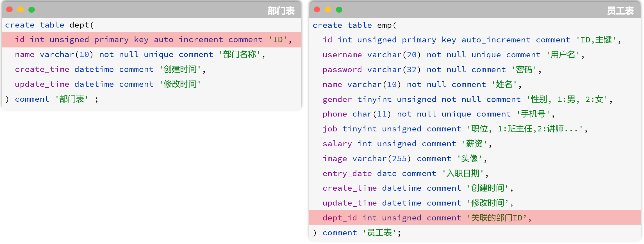Image resolution: width=644 pixels, height=244 pixels.
Task: Click the image varchar(255) line
Action: click(x=405, y=159)
